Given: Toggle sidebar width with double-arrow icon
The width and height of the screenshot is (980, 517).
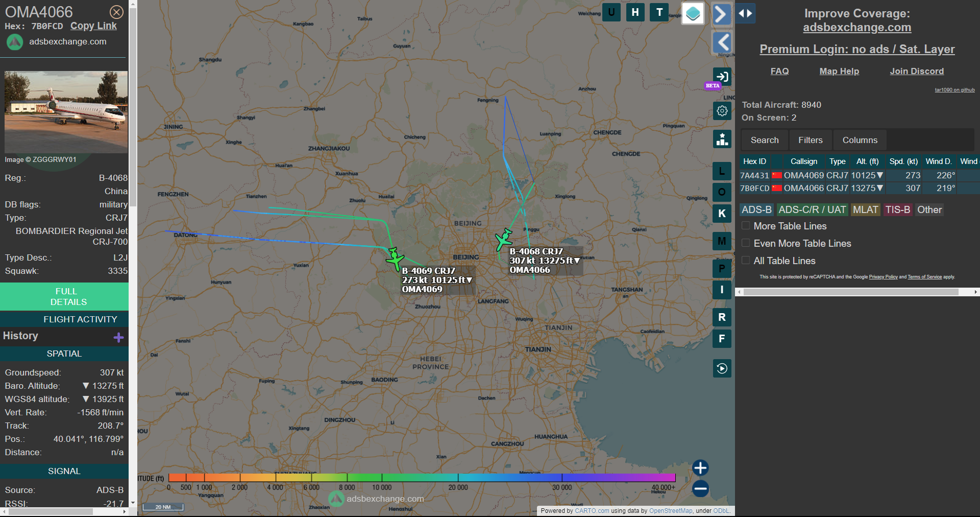Looking at the screenshot, I should click(x=746, y=13).
